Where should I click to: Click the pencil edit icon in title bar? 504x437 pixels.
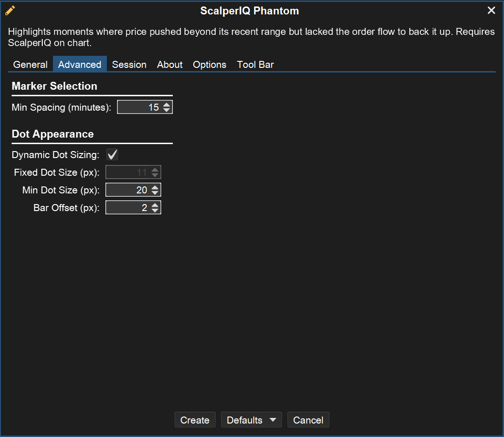(x=10, y=11)
